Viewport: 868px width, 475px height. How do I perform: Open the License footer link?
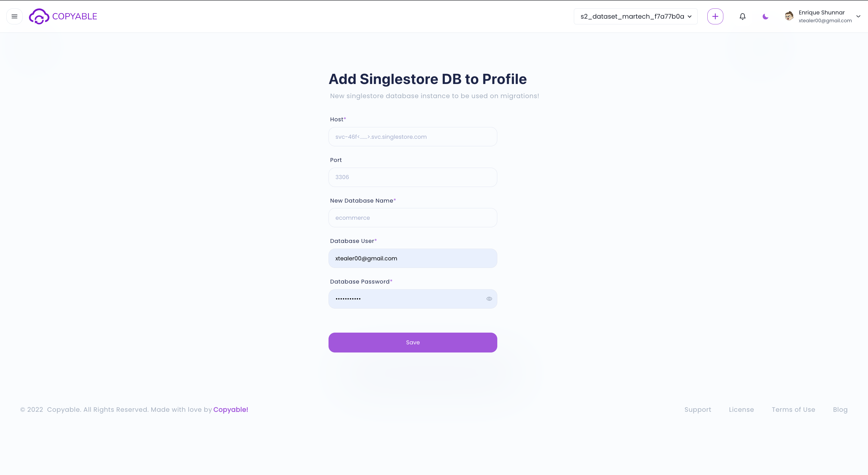(741, 410)
